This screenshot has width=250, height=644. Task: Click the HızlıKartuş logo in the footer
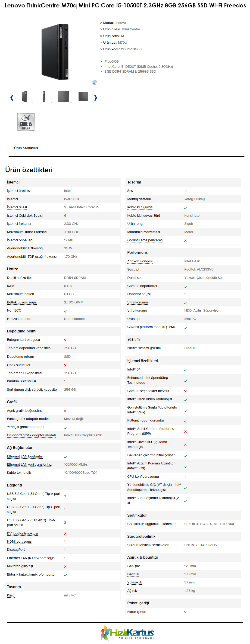[x=127, y=632]
